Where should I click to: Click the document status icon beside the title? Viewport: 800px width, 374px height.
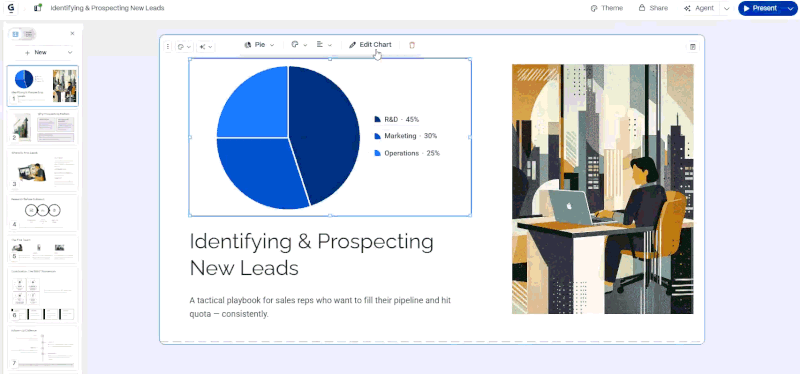(37, 8)
